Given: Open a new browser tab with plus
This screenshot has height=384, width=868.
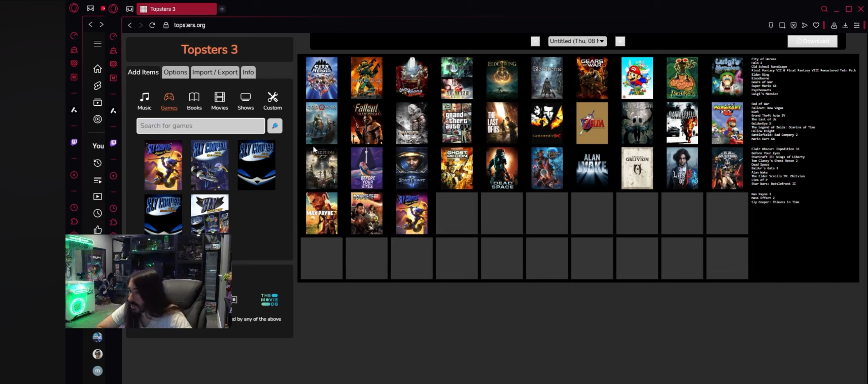Looking at the screenshot, I should point(222,9).
